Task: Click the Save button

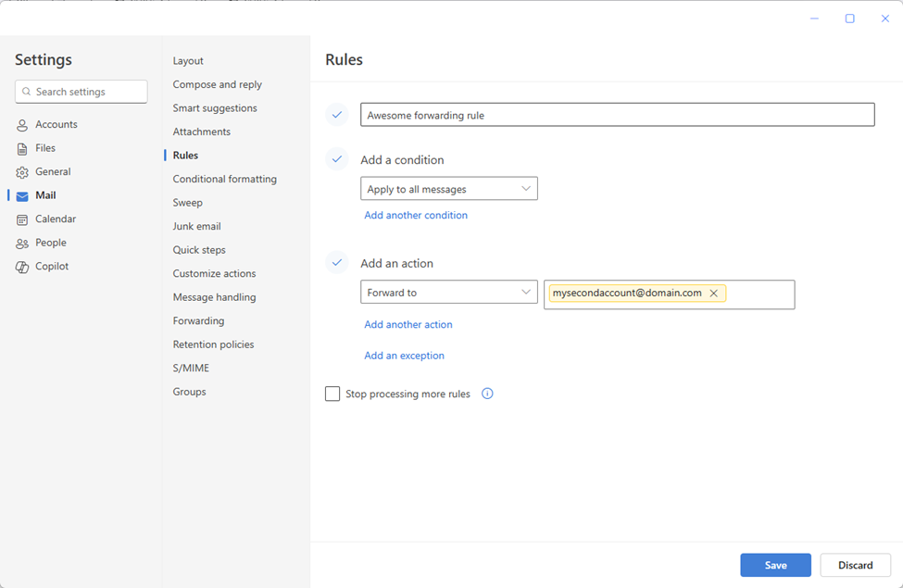Action: [775, 565]
